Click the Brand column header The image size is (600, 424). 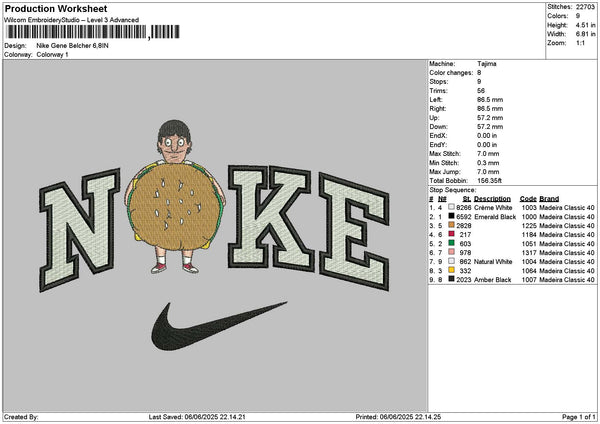point(549,199)
